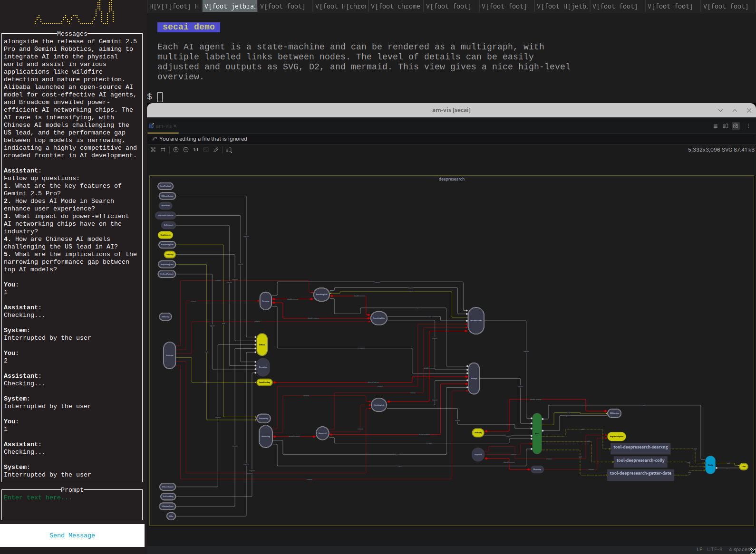Zoom in on the SVG diagram
756x554 pixels.
pyautogui.click(x=176, y=150)
